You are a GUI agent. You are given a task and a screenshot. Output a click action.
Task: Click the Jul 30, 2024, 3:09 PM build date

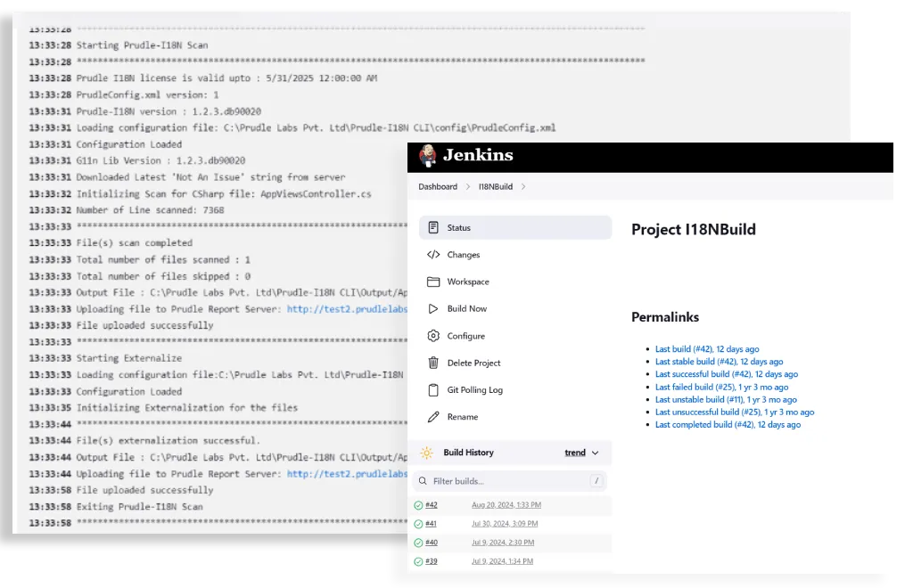click(x=505, y=524)
